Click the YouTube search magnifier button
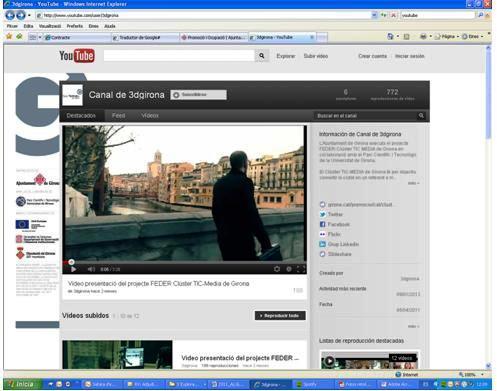This screenshot has width=497, height=391. [262, 56]
